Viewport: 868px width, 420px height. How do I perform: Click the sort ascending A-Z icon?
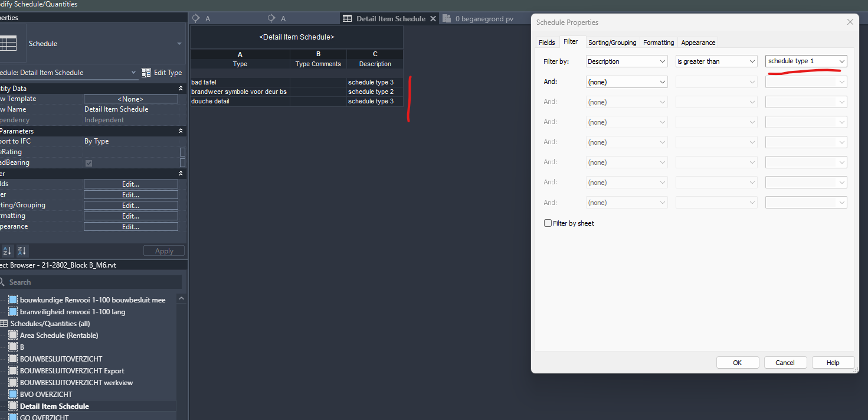7,250
